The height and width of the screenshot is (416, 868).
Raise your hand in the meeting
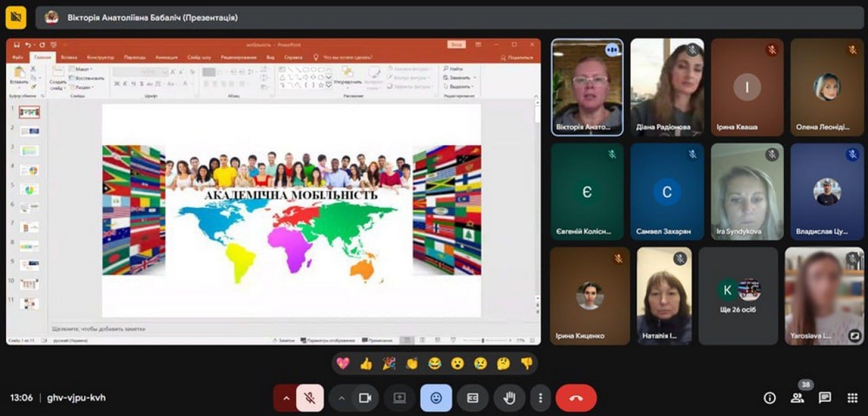510,398
